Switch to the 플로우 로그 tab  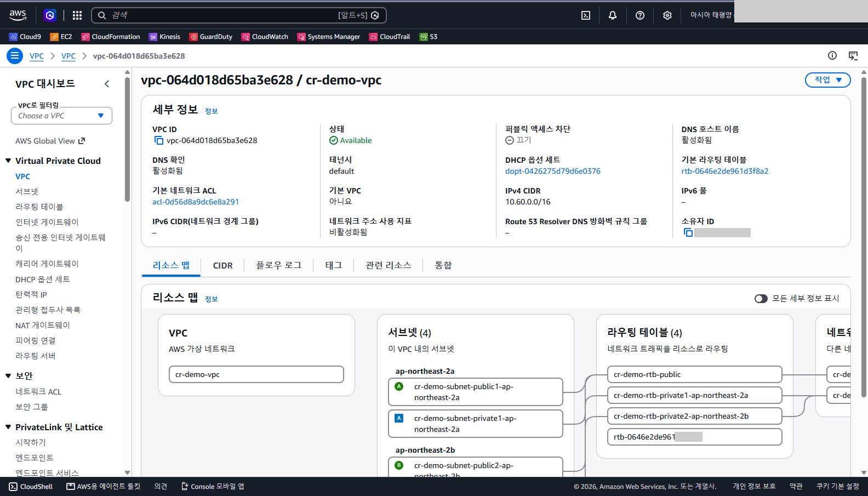point(278,265)
